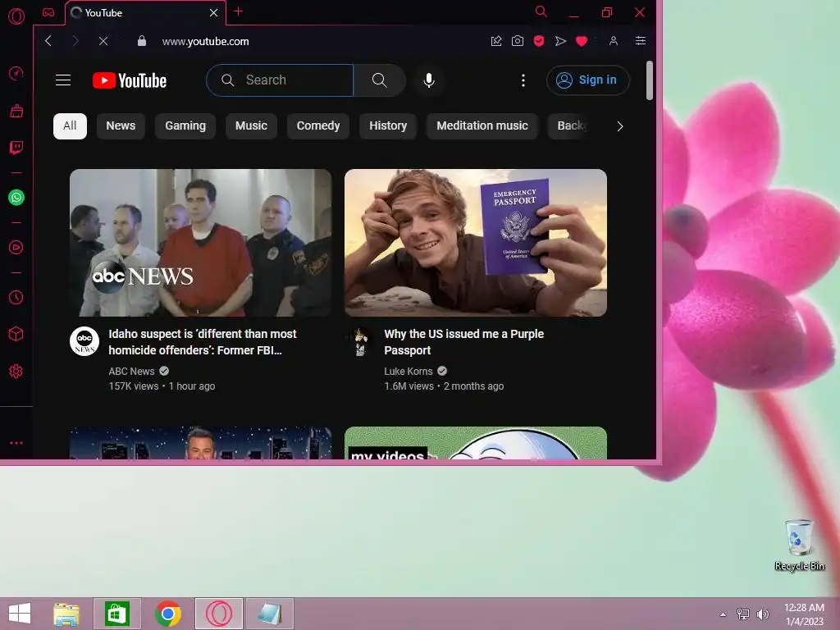Open the network tray icon

pyautogui.click(x=743, y=614)
